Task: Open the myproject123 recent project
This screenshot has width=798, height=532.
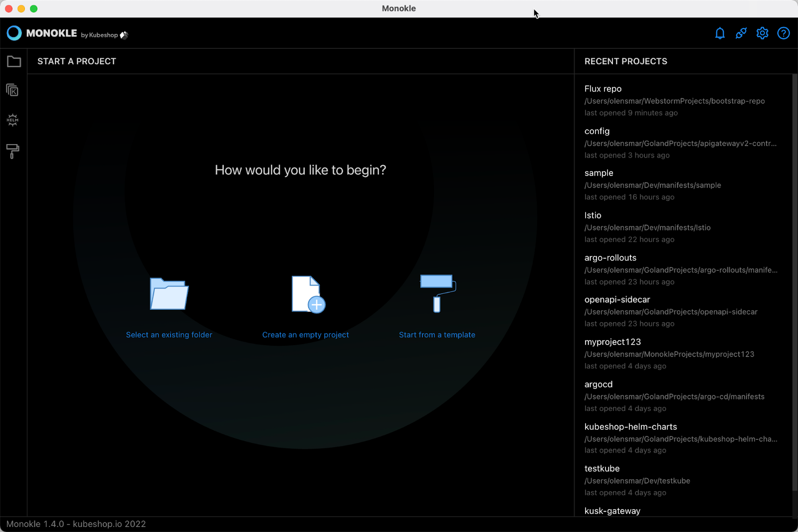Action: pyautogui.click(x=612, y=342)
